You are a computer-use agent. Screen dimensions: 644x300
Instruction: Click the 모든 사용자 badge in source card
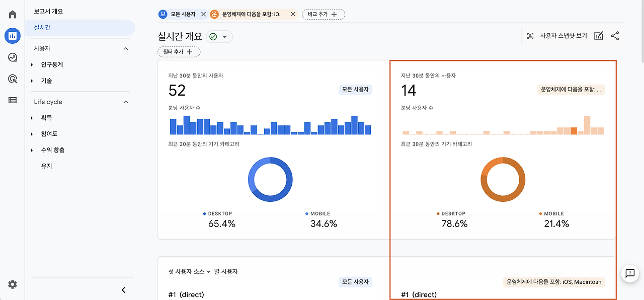tap(355, 282)
